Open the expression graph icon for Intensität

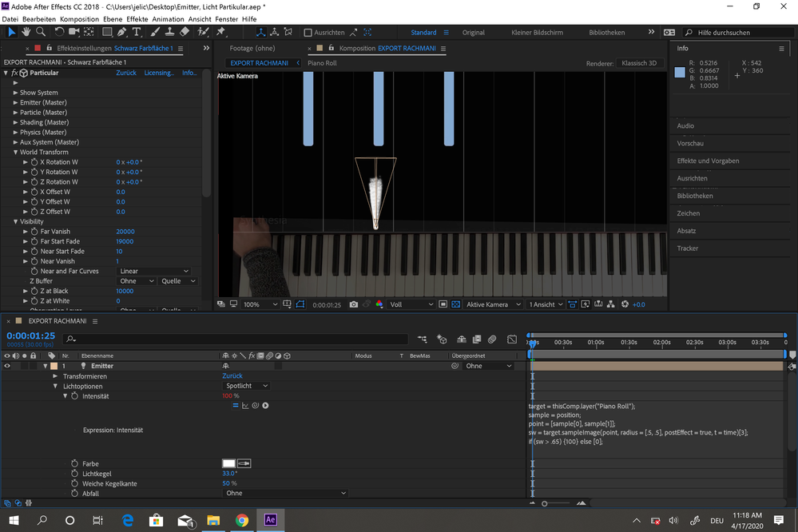coord(245,406)
